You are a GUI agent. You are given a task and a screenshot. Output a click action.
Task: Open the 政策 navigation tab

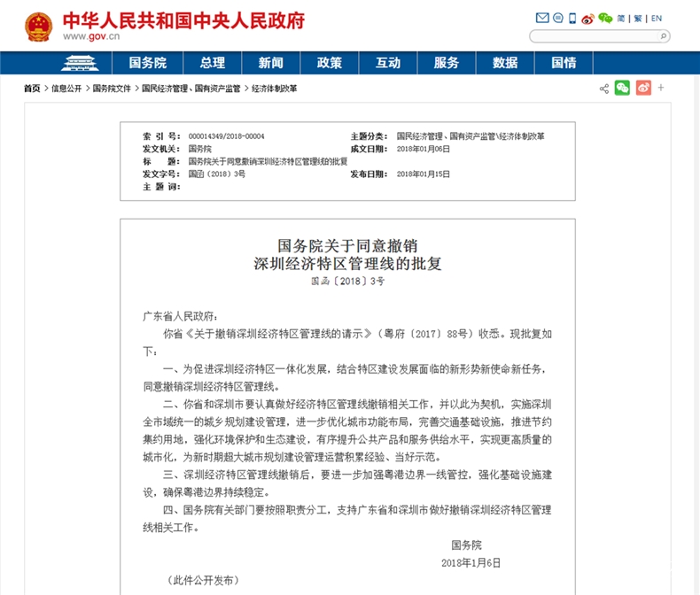[x=330, y=63]
